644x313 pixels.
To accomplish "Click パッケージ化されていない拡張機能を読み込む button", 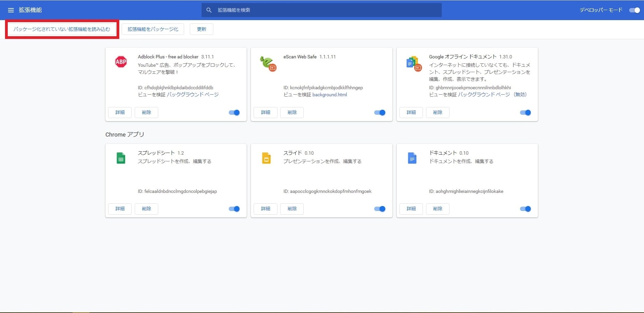I will 62,29.
